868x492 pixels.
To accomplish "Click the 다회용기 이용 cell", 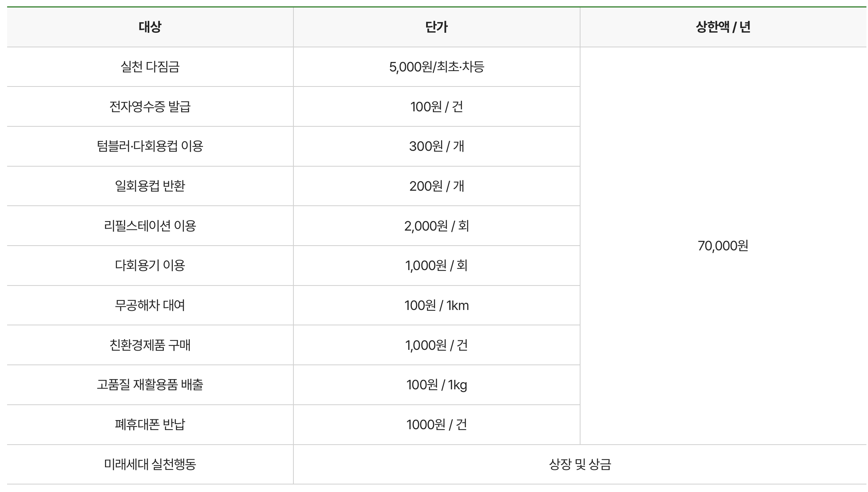I will (150, 265).
